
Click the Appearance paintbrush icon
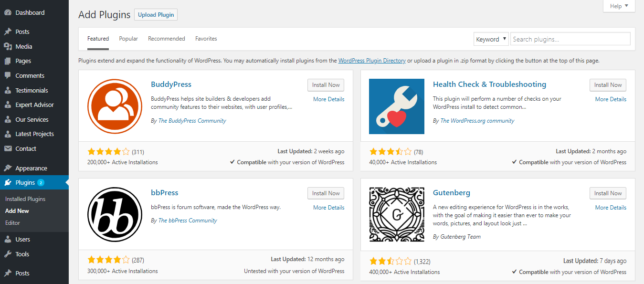8,168
